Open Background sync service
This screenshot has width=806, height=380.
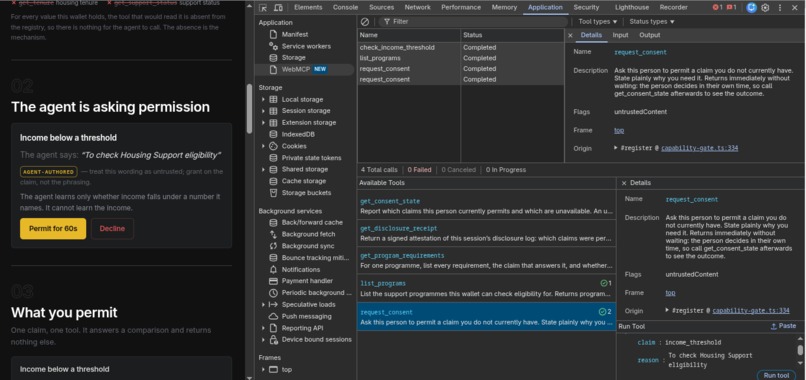click(307, 246)
